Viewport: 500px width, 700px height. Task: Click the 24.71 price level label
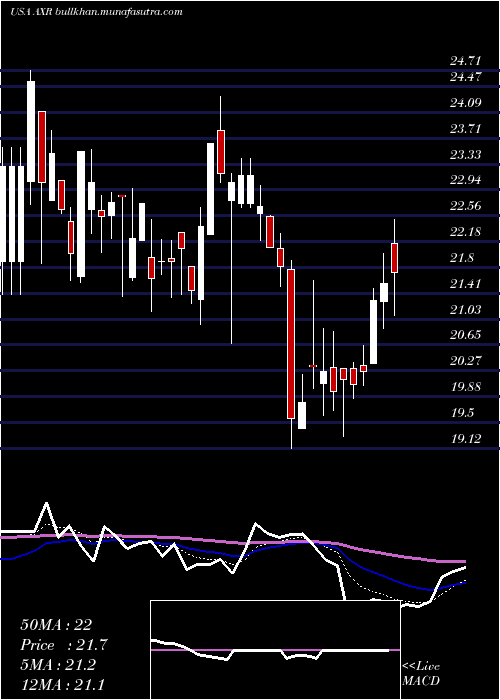click(466, 60)
